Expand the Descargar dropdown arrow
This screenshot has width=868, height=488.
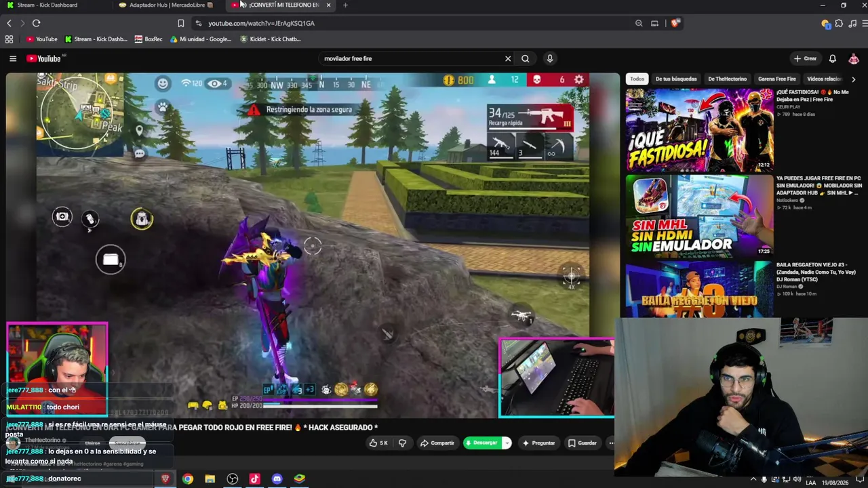[506, 443]
